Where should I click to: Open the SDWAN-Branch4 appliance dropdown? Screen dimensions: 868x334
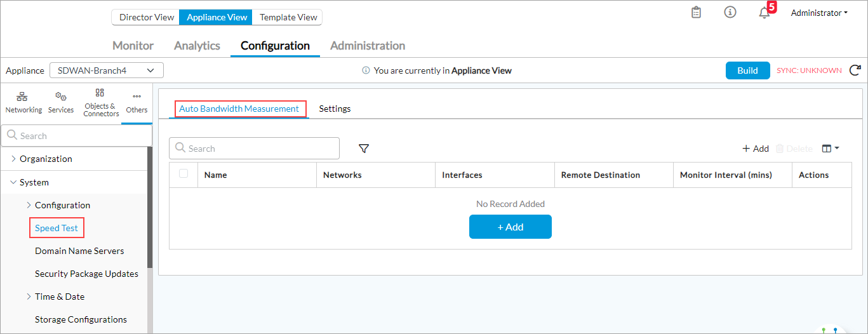(x=106, y=70)
